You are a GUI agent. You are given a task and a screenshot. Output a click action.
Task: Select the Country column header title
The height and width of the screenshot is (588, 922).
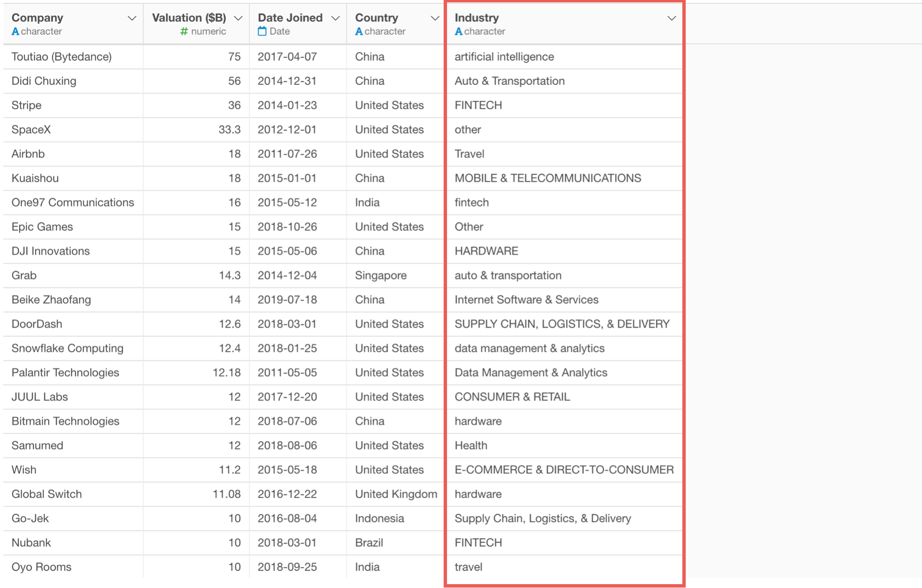pos(377,18)
